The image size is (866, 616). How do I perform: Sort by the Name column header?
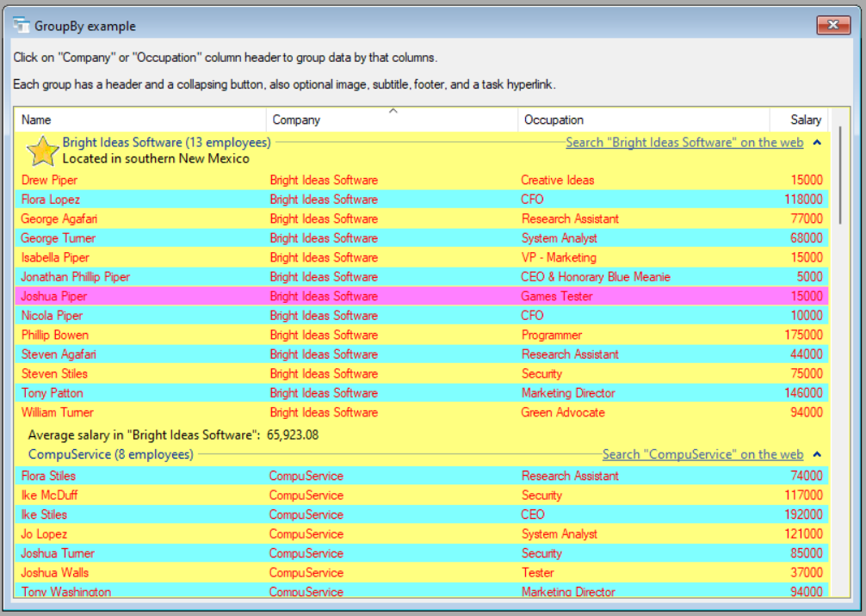[x=139, y=120]
